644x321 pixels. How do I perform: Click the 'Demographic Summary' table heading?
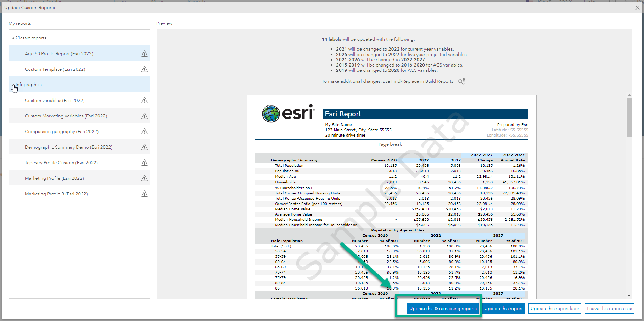tap(294, 160)
